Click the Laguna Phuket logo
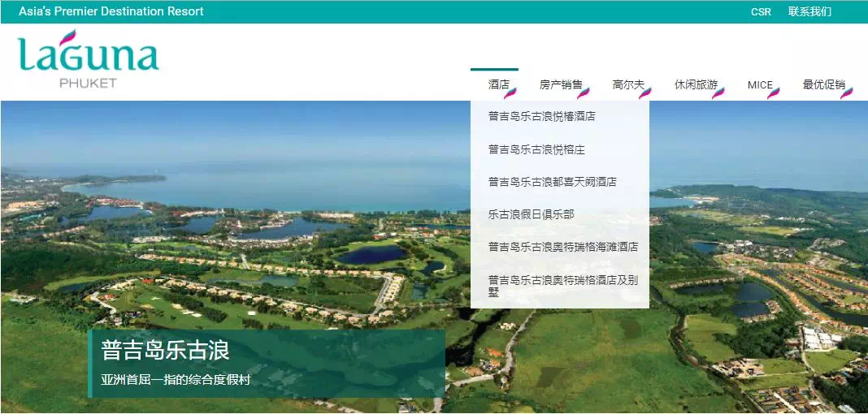 [x=88, y=58]
